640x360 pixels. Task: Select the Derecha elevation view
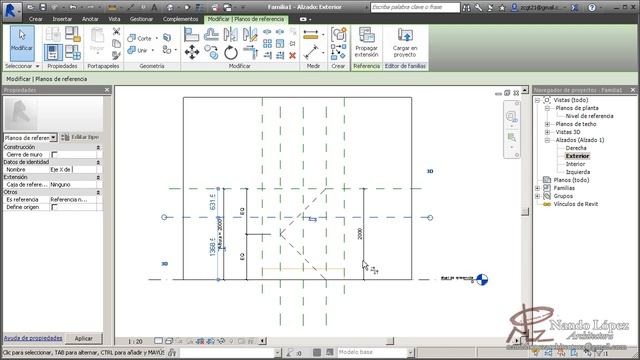click(x=576, y=148)
